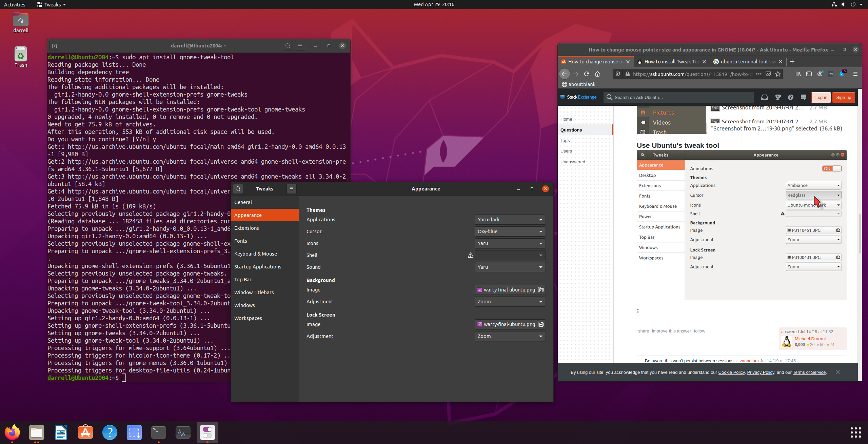Expand the Background Adjustment Zoom dropdown
Screen dimensions: 868x444
coord(510,302)
